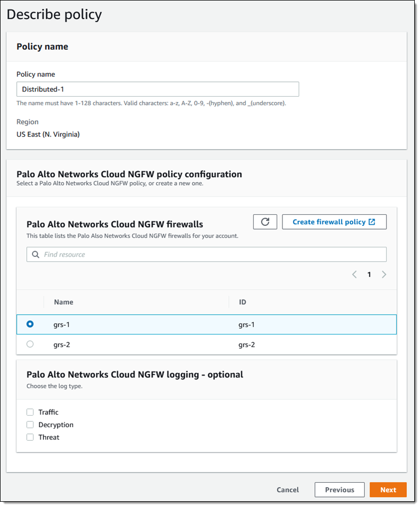Go to previous page using left chevron
This screenshot has width=420, height=507.
click(x=354, y=274)
